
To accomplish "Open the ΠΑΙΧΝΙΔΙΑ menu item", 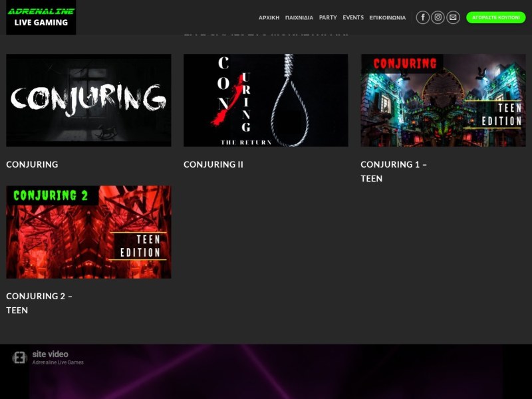I will point(299,18).
